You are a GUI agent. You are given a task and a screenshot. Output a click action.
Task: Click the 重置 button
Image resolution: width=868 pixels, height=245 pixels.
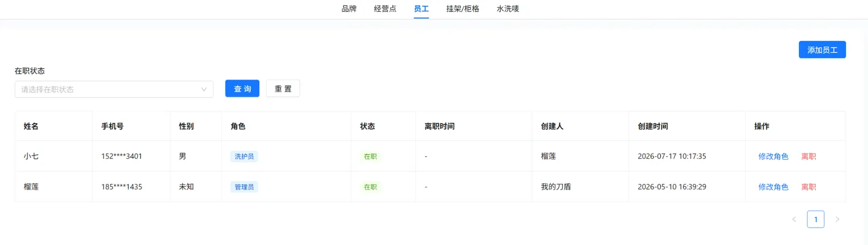click(x=283, y=89)
